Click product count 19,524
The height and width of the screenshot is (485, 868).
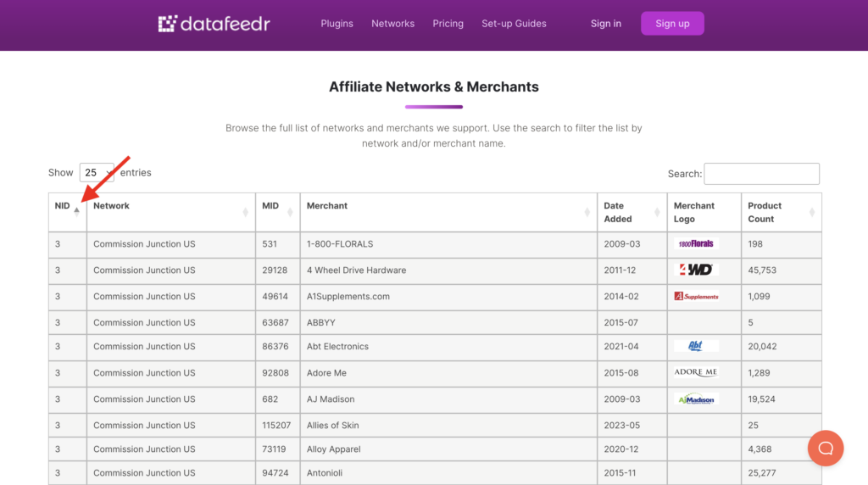point(762,399)
